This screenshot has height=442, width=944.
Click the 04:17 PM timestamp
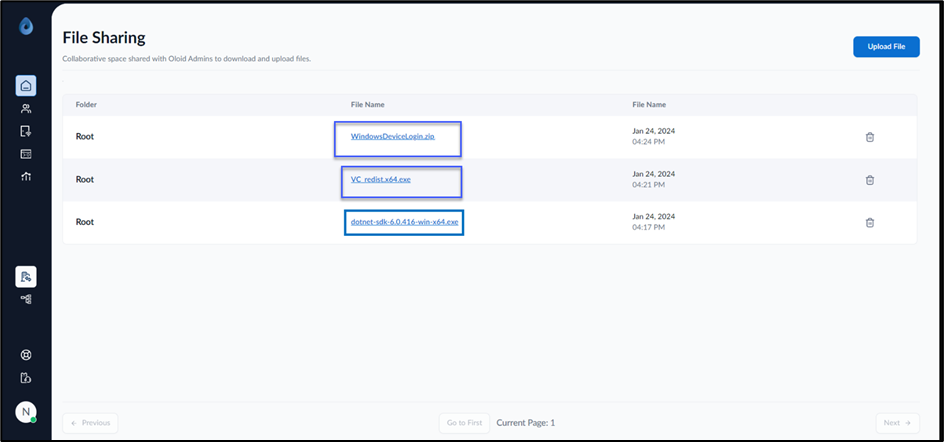pyautogui.click(x=648, y=228)
